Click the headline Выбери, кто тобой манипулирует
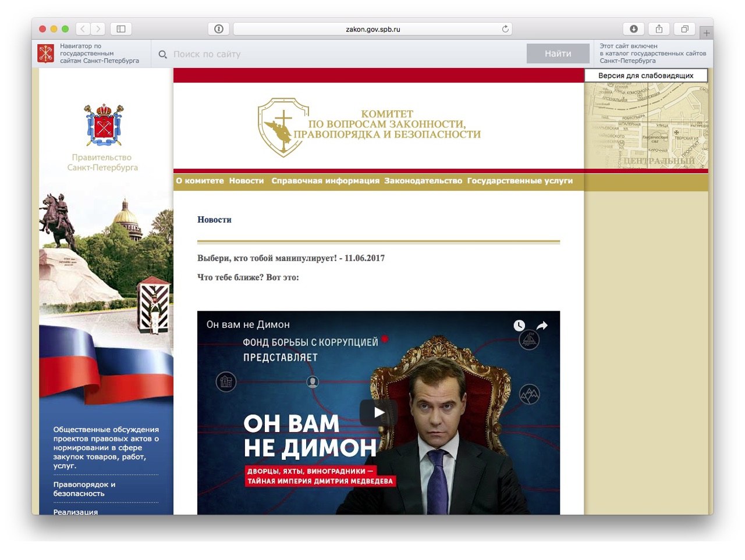Viewport: 745px width, 560px height. click(291, 258)
